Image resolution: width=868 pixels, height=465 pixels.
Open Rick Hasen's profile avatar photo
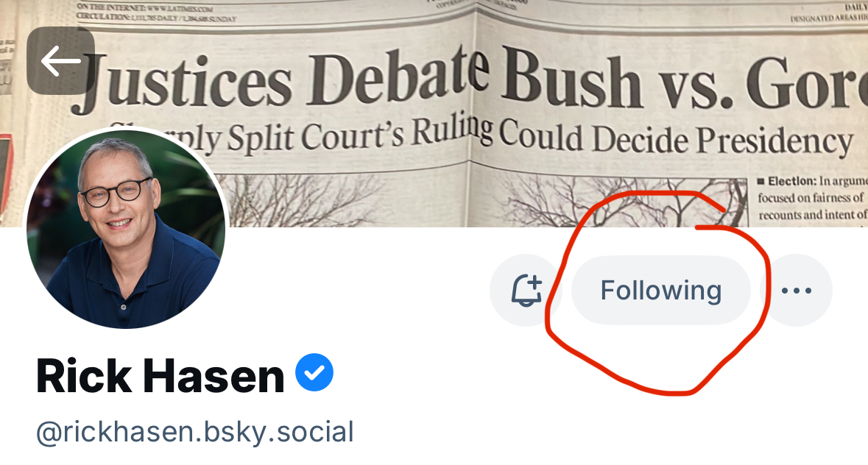[127, 230]
